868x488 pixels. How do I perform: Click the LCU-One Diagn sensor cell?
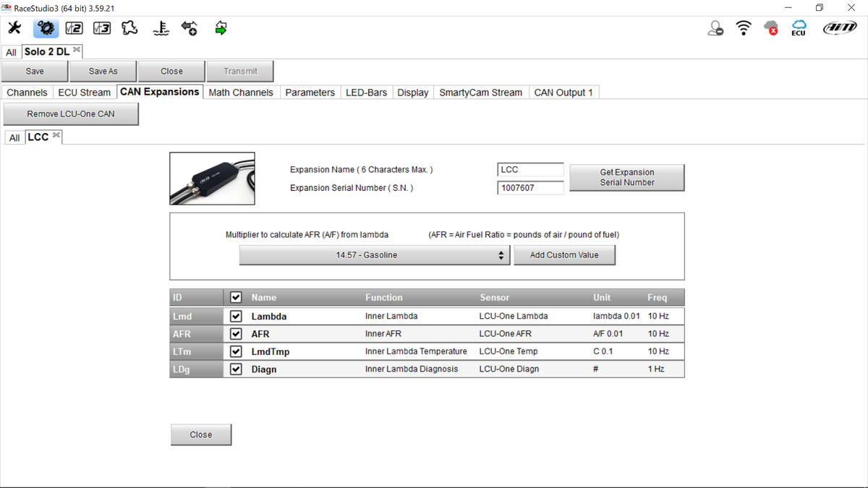pos(509,369)
